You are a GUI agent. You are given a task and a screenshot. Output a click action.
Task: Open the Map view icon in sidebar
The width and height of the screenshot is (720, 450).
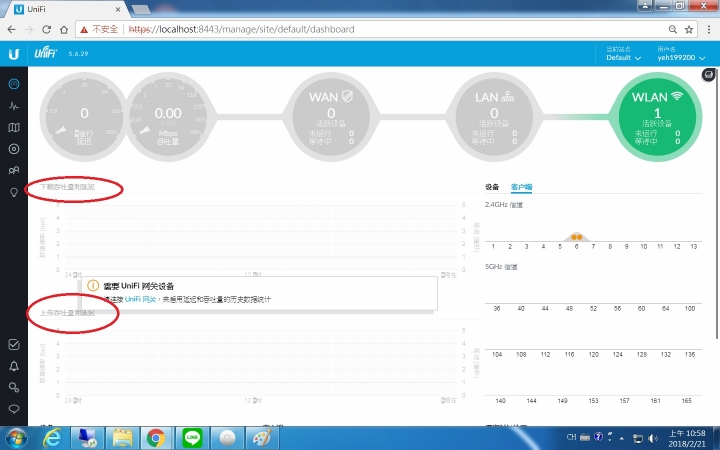click(14, 127)
